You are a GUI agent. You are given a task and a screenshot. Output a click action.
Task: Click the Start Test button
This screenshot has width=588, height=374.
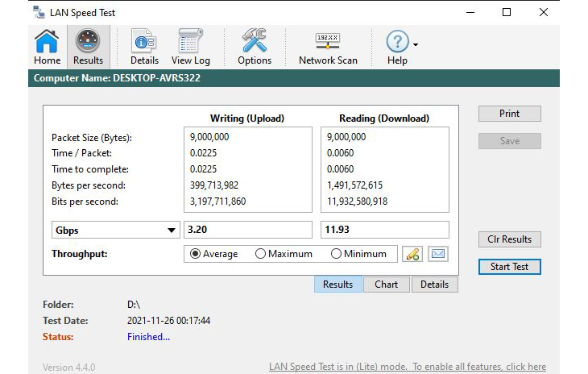[x=510, y=267]
